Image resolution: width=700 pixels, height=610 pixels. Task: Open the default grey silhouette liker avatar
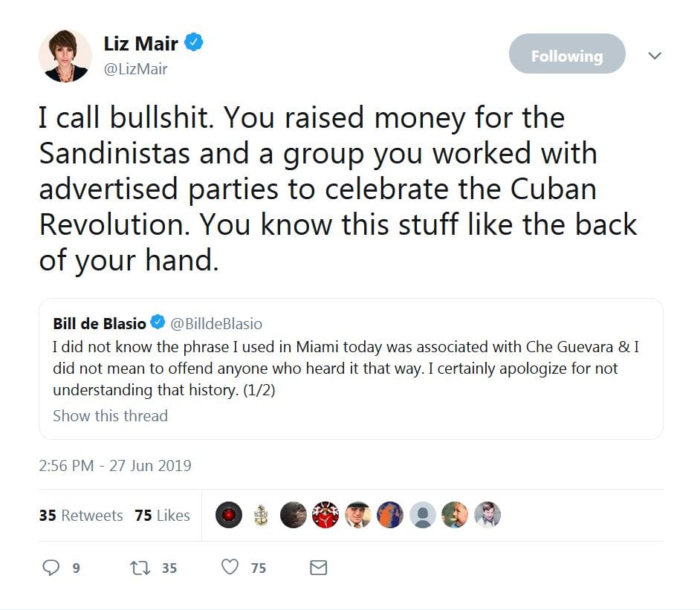coord(423,515)
